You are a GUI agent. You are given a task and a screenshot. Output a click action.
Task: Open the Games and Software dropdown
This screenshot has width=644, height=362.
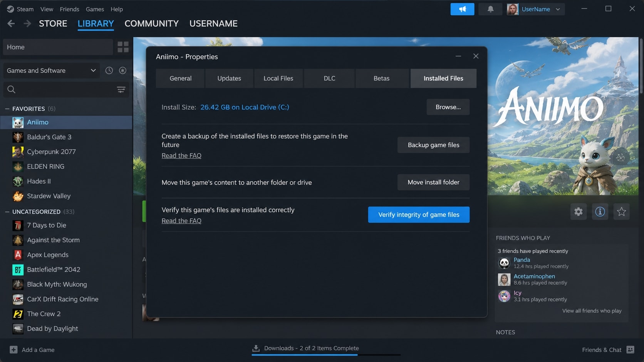pos(51,70)
